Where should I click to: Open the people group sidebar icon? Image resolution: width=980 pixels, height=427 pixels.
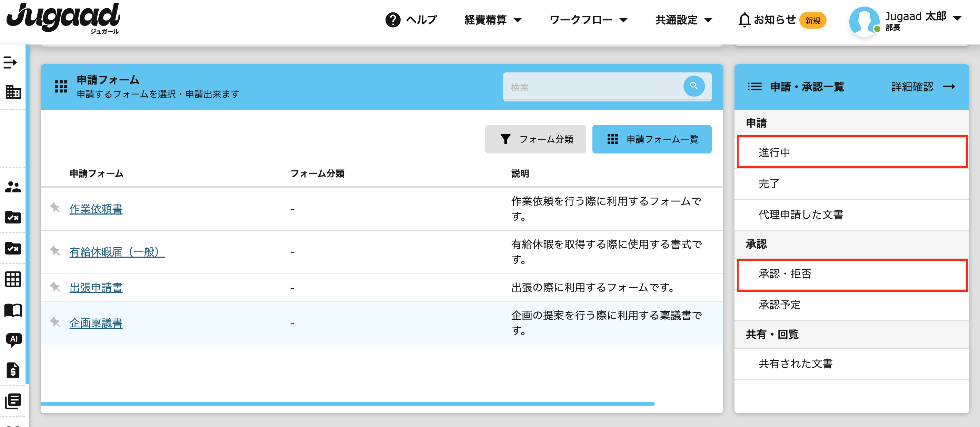pyautogui.click(x=13, y=187)
